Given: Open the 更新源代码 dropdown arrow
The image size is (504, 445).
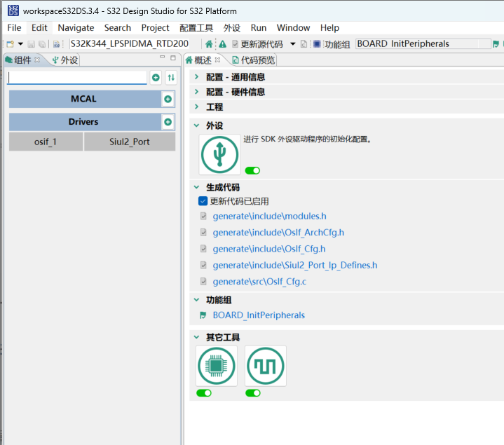Looking at the screenshot, I should point(293,44).
